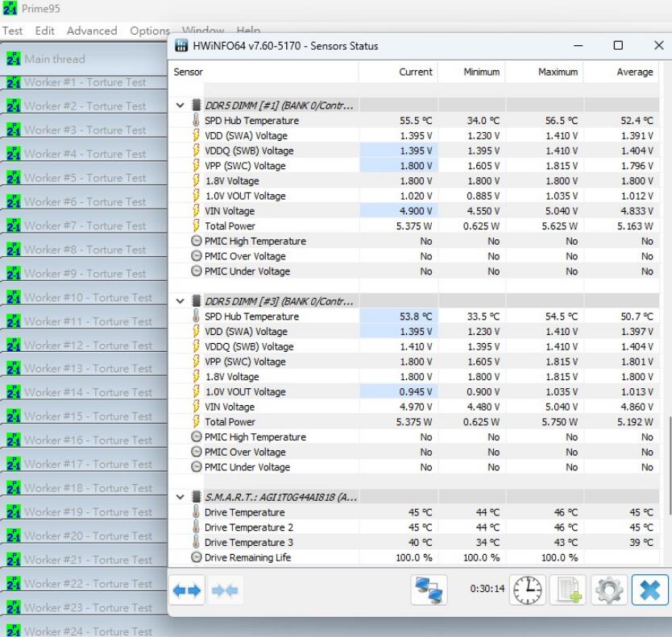Collapse the DDR5 DIMM [#3] sensor group
This screenshot has width=672, height=637.
coord(180,301)
